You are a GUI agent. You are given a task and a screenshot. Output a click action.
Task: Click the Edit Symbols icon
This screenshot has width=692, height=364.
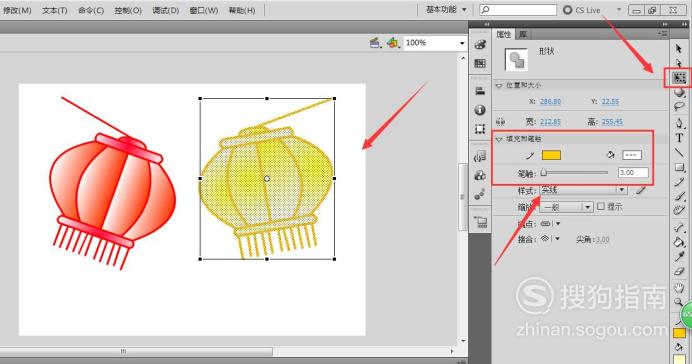(x=392, y=43)
